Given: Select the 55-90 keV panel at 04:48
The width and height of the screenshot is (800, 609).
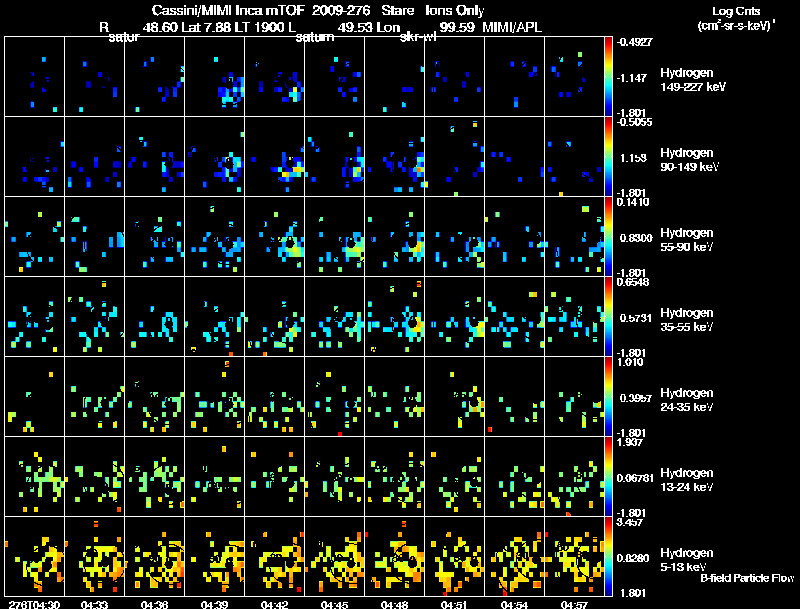Looking at the screenshot, I should tap(394, 237).
